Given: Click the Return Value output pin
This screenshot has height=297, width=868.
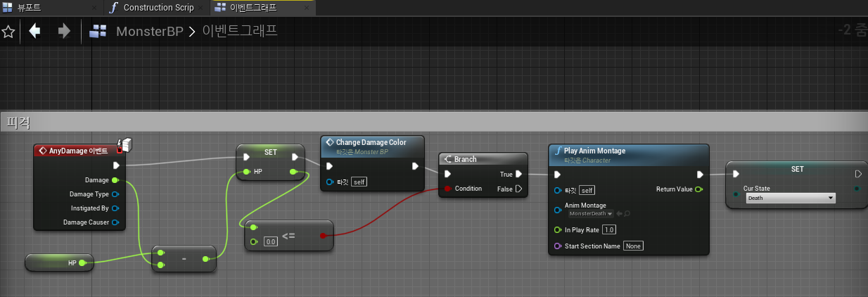Looking at the screenshot, I should pos(698,189).
